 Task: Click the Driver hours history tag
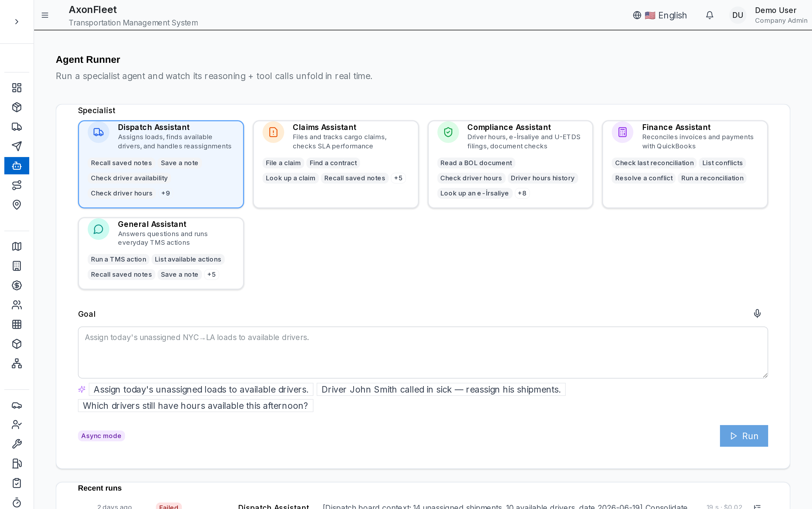pos(542,178)
